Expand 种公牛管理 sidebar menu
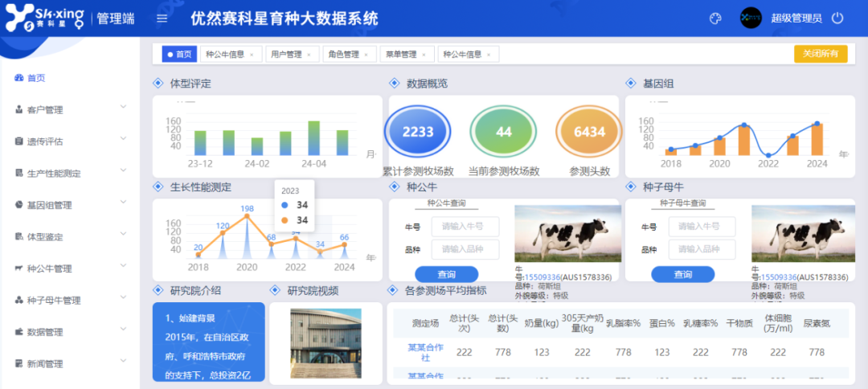 123,268
